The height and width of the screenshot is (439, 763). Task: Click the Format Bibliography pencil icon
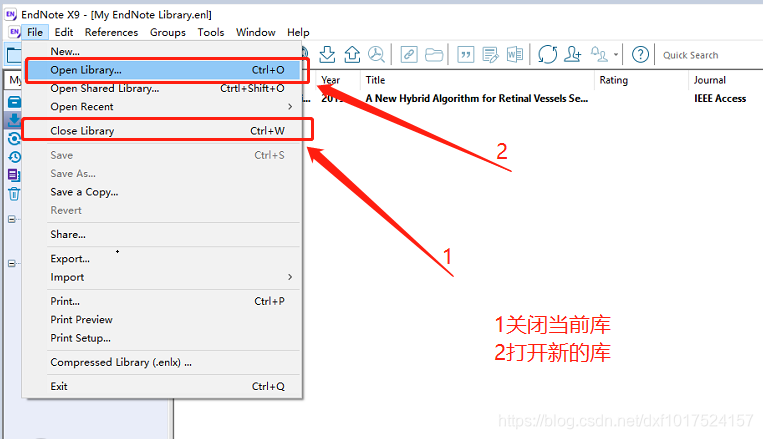click(490, 55)
